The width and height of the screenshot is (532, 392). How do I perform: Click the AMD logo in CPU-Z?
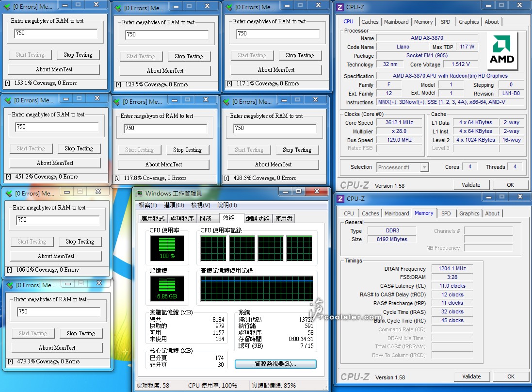coord(502,50)
